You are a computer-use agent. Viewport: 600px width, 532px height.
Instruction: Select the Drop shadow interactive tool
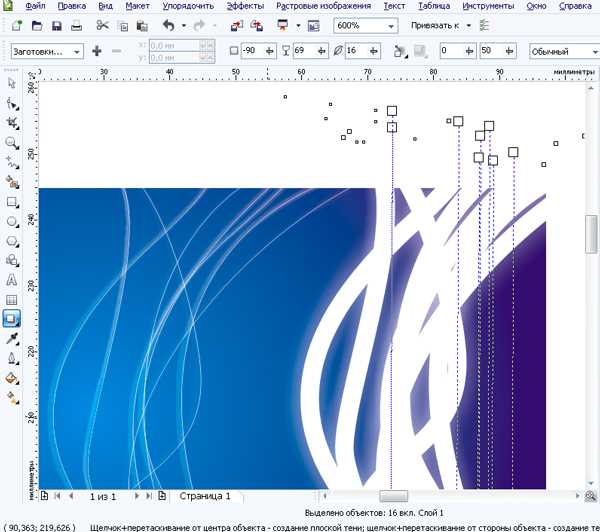(x=12, y=319)
